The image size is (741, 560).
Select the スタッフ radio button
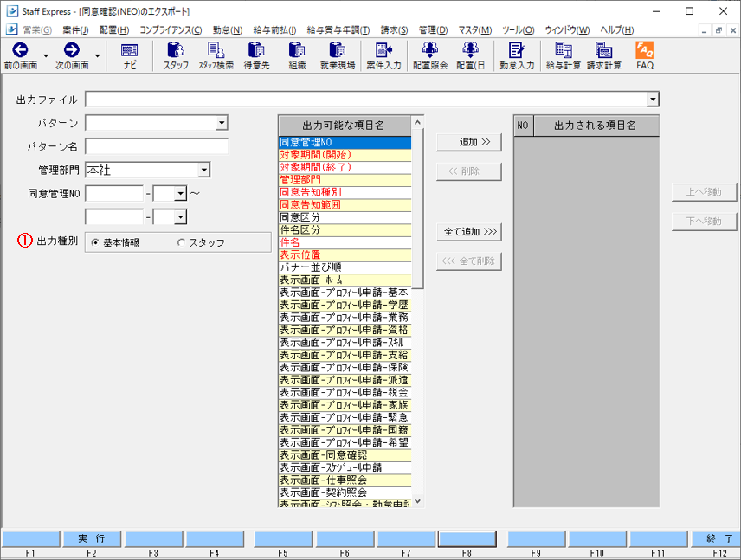coord(181,242)
